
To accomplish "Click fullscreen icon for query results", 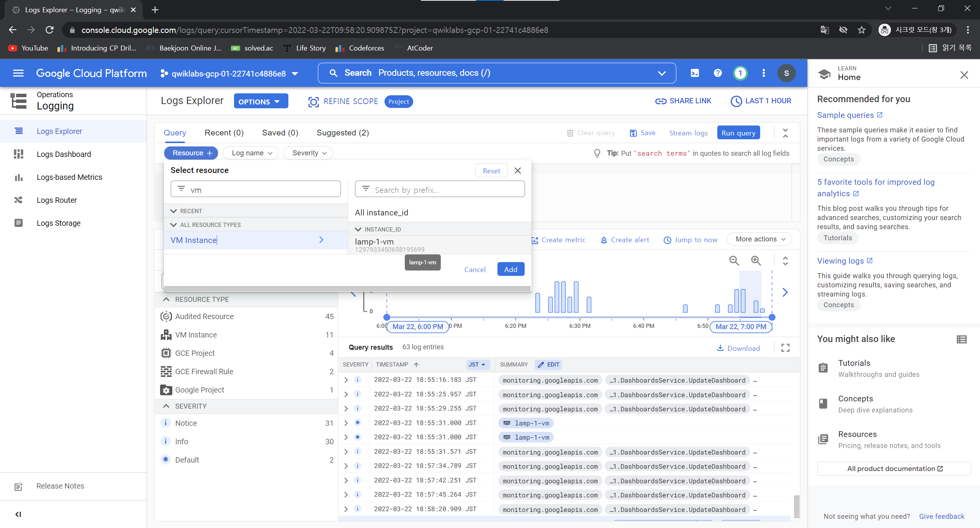I will (785, 348).
